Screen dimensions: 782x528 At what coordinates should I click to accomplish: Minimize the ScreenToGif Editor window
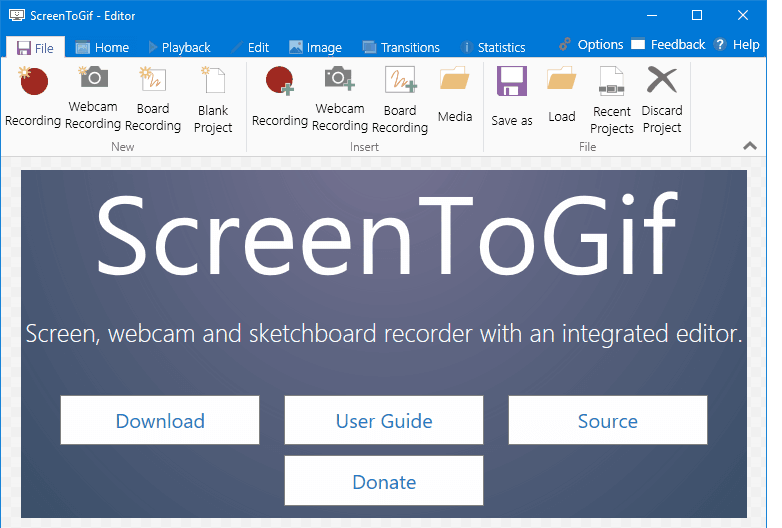click(x=652, y=15)
